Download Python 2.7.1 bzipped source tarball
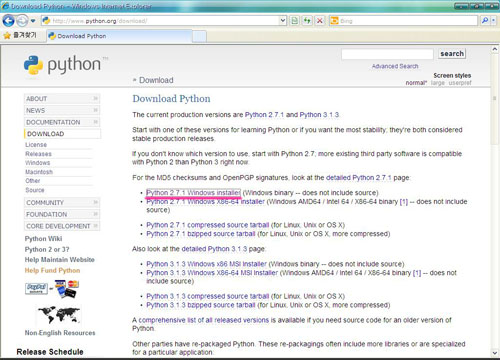The image size is (500, 360). coord(201,234)
